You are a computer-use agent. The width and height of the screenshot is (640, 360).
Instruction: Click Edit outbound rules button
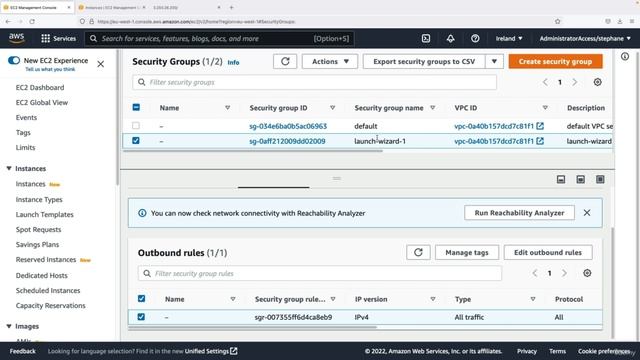(x=548, y=252)
